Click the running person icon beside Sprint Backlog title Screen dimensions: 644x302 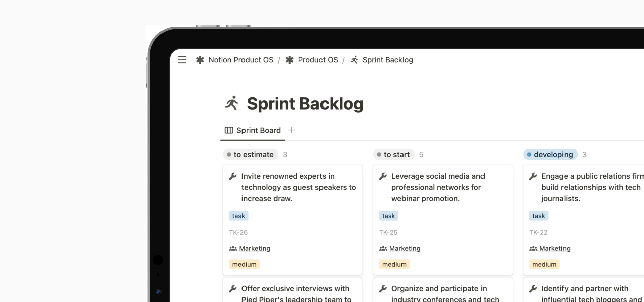coord(231,102)
